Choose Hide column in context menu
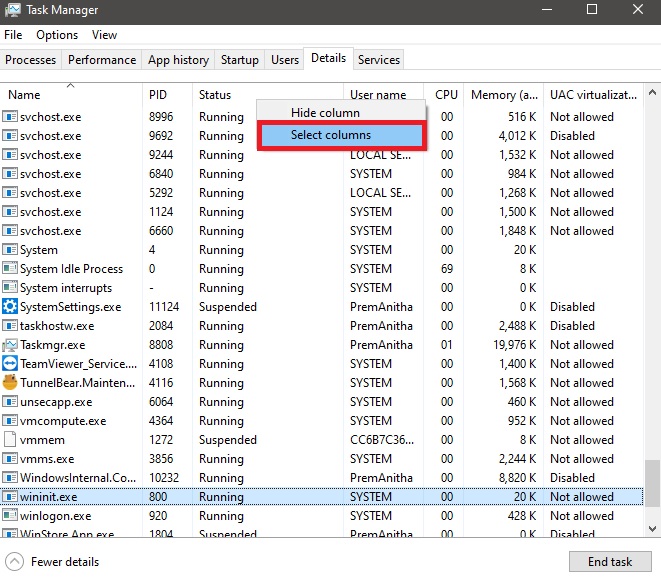 [325, 113]
